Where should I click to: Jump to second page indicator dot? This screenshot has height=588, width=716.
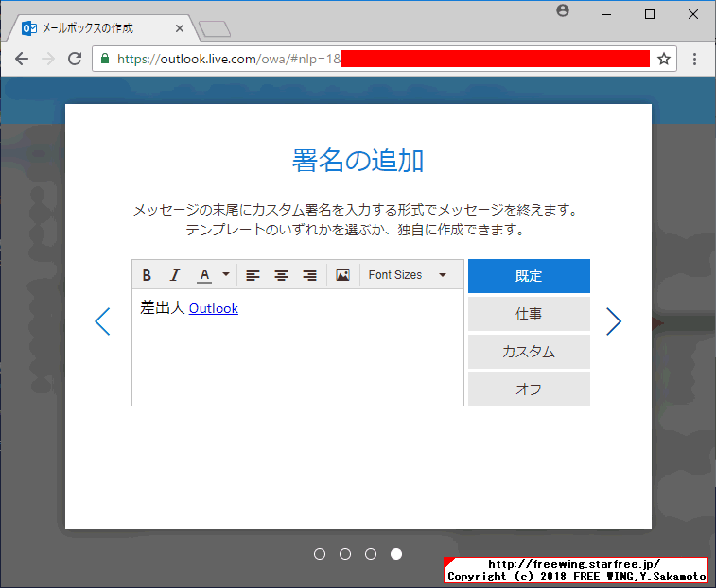point(345,554)
